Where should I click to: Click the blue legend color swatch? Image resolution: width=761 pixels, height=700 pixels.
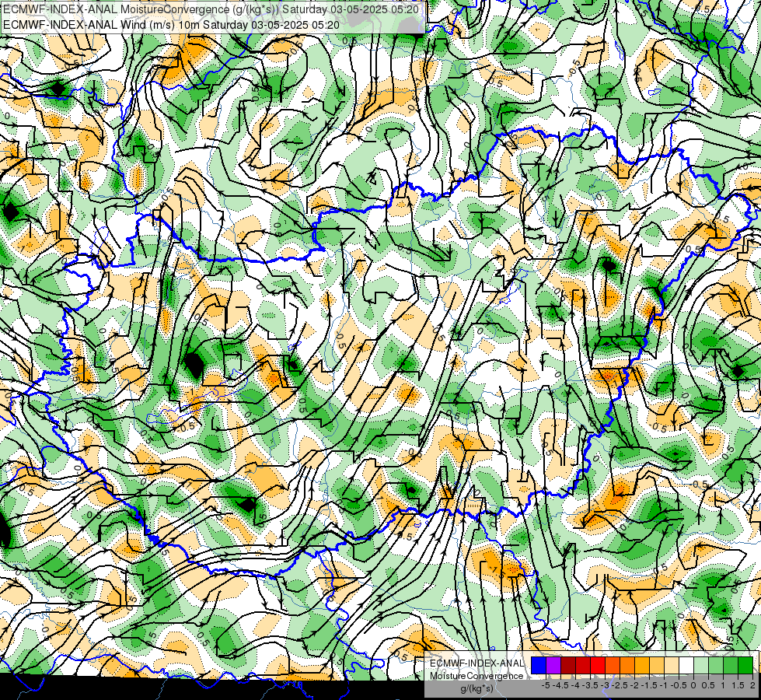539,666
